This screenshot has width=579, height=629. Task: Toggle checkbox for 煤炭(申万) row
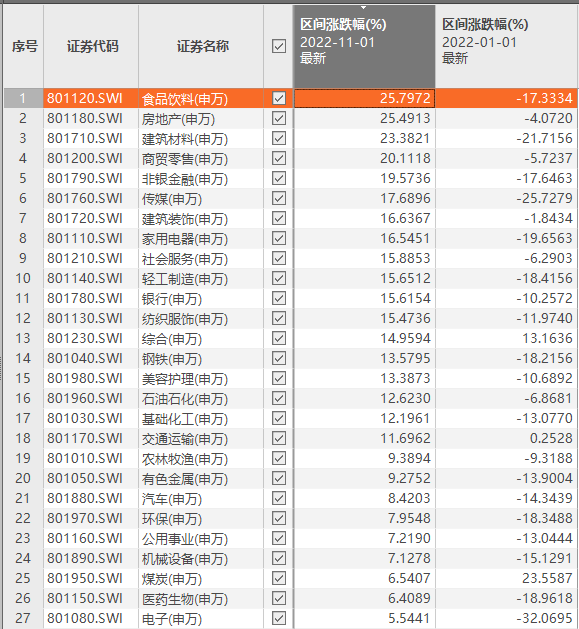click(278, 578)
